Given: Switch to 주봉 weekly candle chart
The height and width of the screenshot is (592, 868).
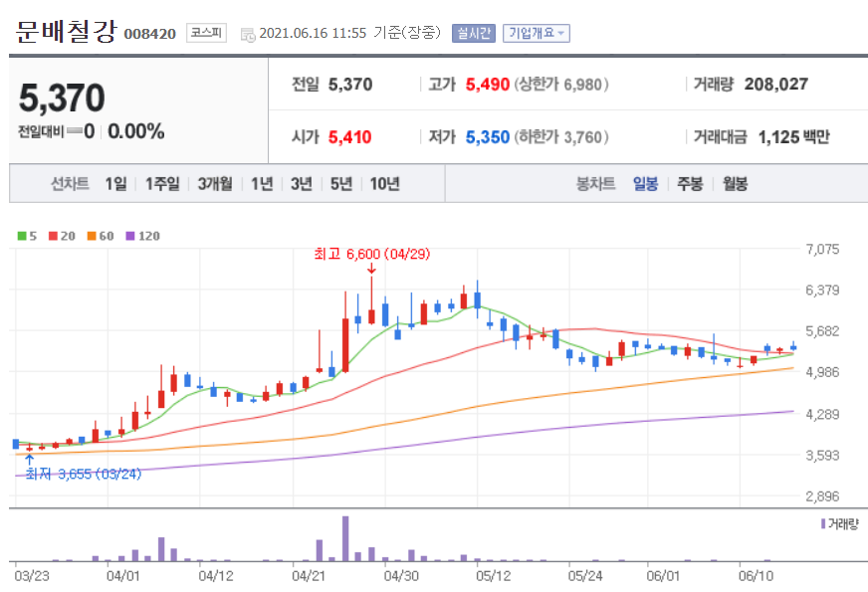Looking at the screenshot, I should 690,183.
